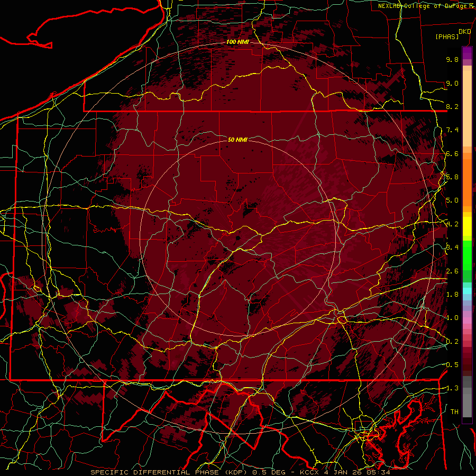476x476 pixels.
Task: Click the '0.5 DEG' elevation text
Action: pos(270,472)
